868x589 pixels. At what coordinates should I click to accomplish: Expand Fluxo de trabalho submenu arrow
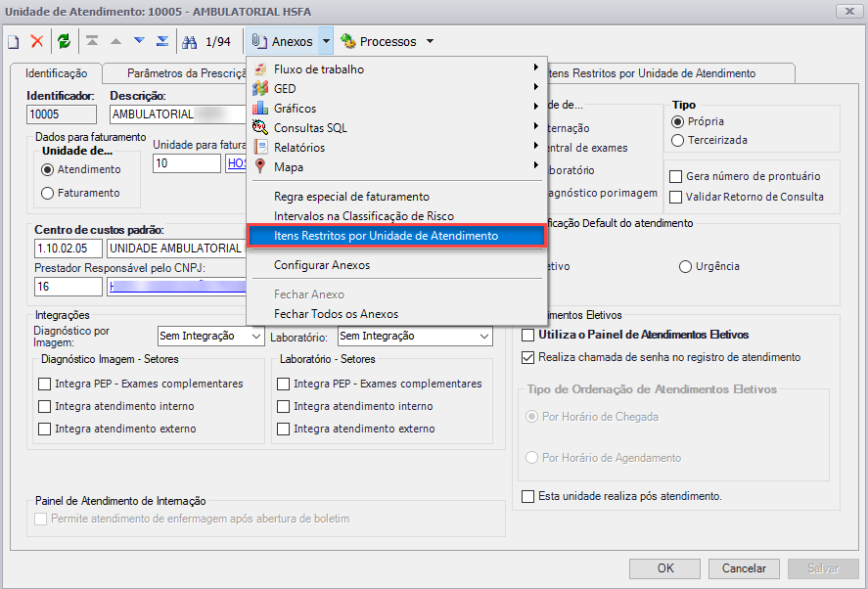(536, 68)
